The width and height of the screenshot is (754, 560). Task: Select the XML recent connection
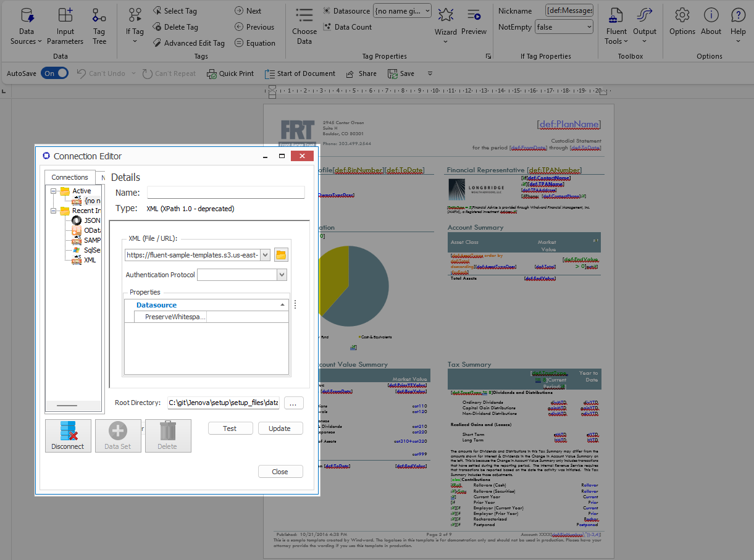tap(84, 260)
